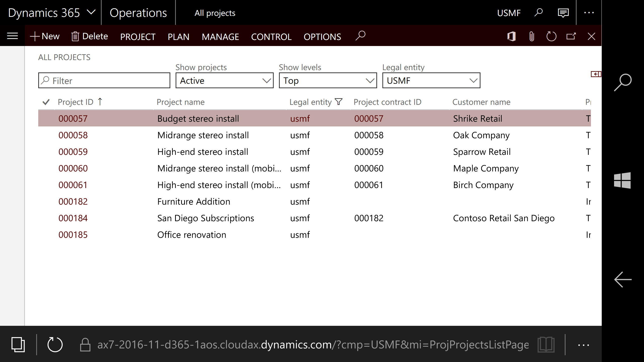Click the action bar search magnifier

pyautogui.click(x=360, y=36)
